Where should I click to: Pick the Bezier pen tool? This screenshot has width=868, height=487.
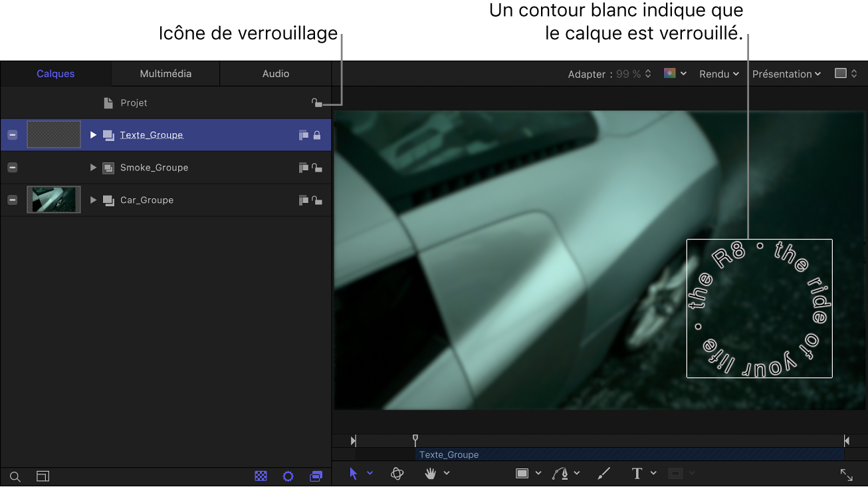pyautogui.click(x=561, y=474)
